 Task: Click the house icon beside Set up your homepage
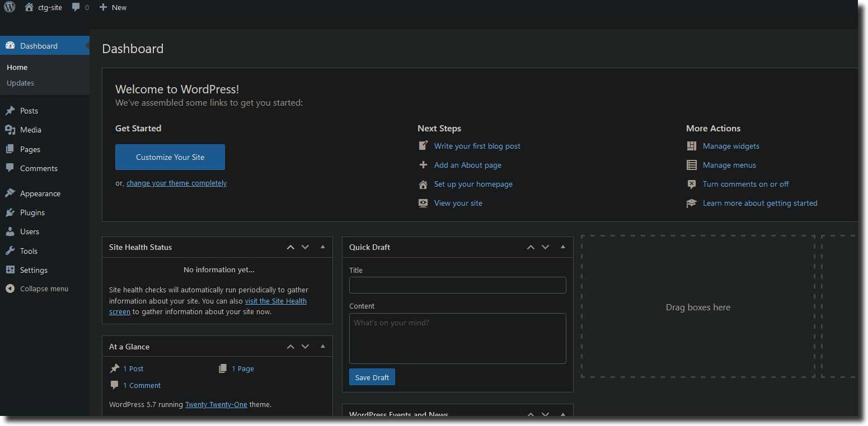[424, 184]
